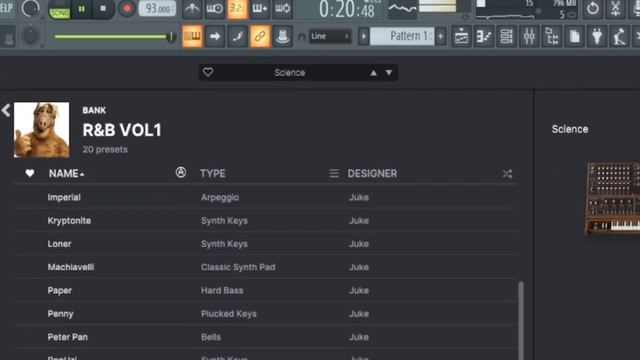This screenshot has height=360, width=640.
Task: Click the preset list scrollbar
Action: coord(521,320)
